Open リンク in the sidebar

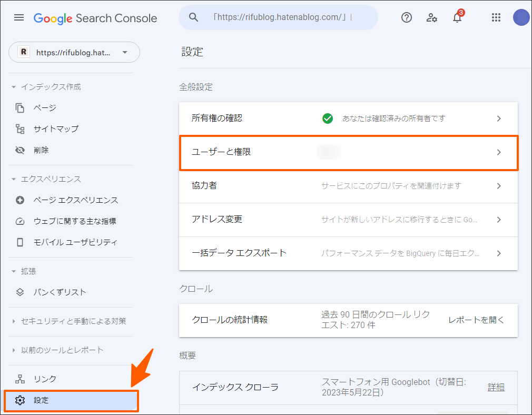45,379
